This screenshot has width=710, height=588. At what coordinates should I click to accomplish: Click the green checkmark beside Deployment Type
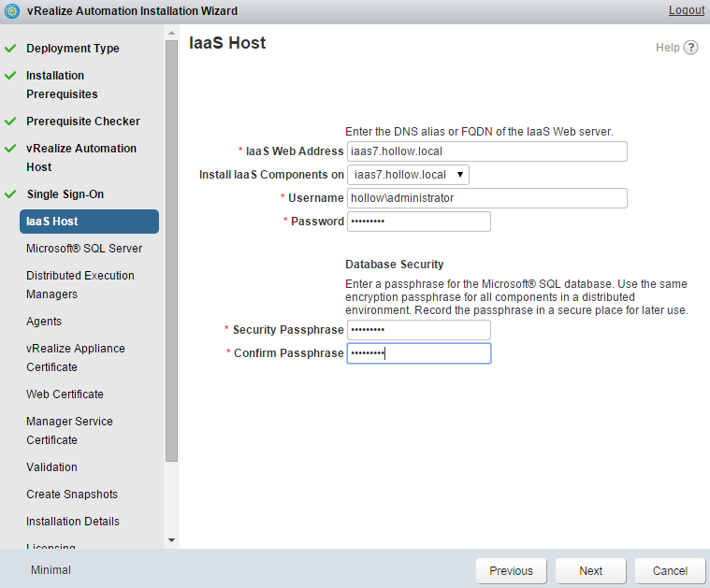[10, 48]
